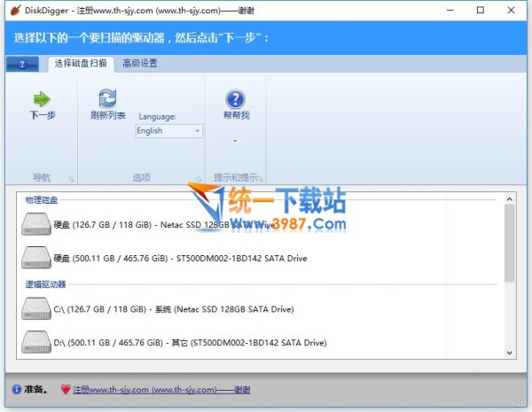The image size is (532, 412).
Task: Click the drive icon for C:\ logical drive
Action: coord(36,308)
